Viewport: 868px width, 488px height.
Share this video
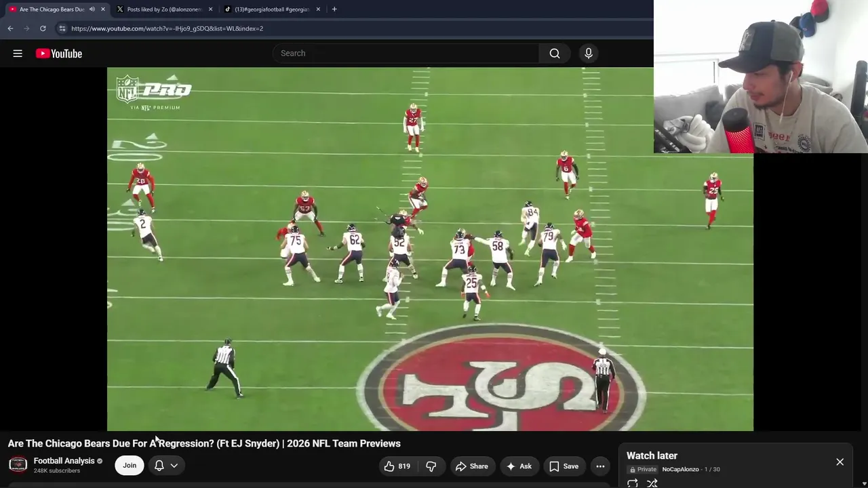(x=472, y=466)
